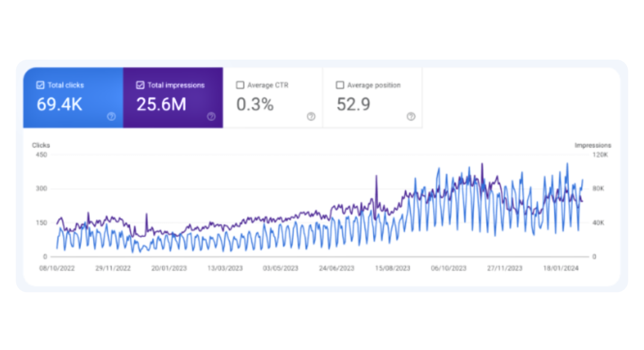
Task: Select the Average position metric card
Action: click(372, 98)
